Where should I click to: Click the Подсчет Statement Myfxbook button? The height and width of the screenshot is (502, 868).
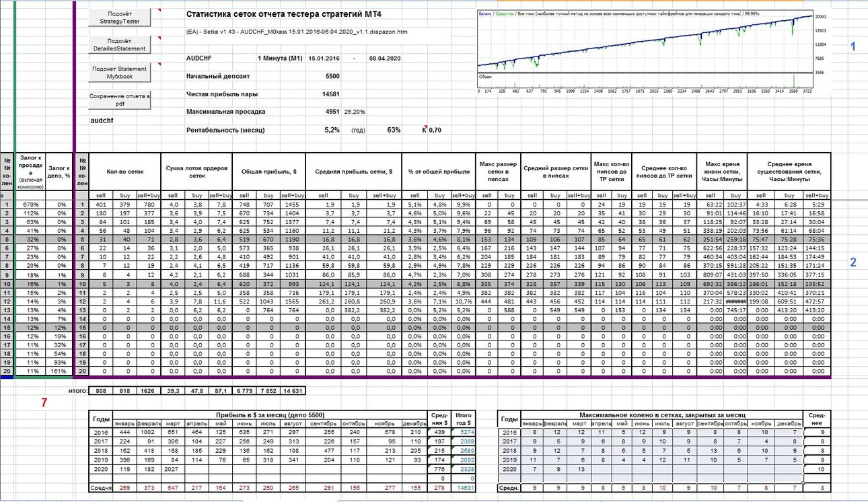point(120,73)
